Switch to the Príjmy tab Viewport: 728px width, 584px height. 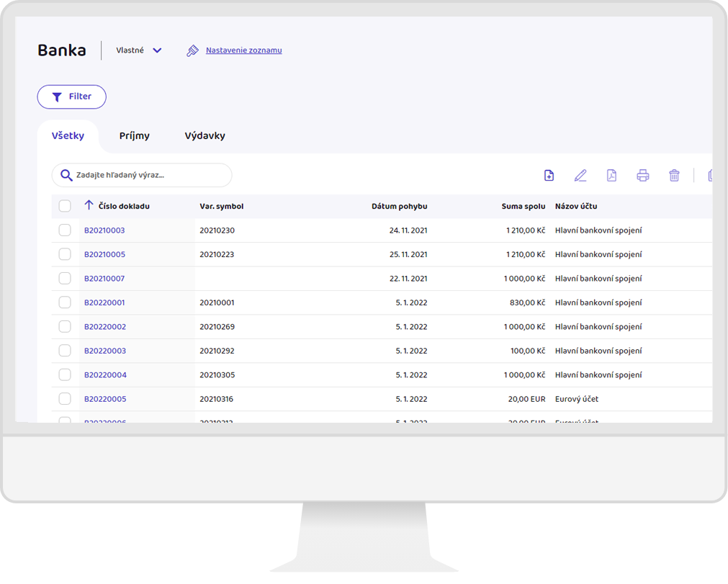coord(135,136)
